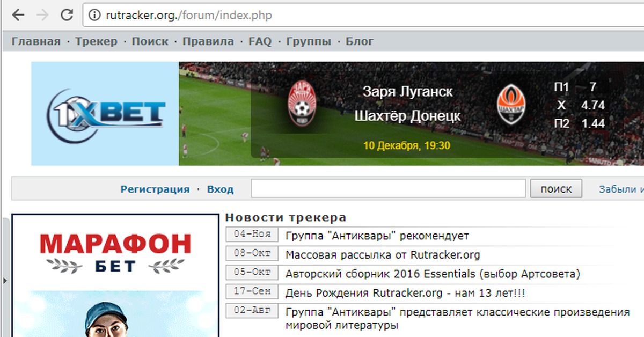Click the browser forward arrow
Screen dimensions: 644x337
(x=42, y=15)
